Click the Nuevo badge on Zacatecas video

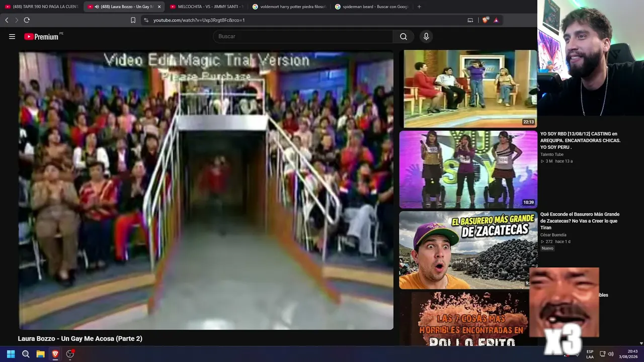tap(547, 248)
